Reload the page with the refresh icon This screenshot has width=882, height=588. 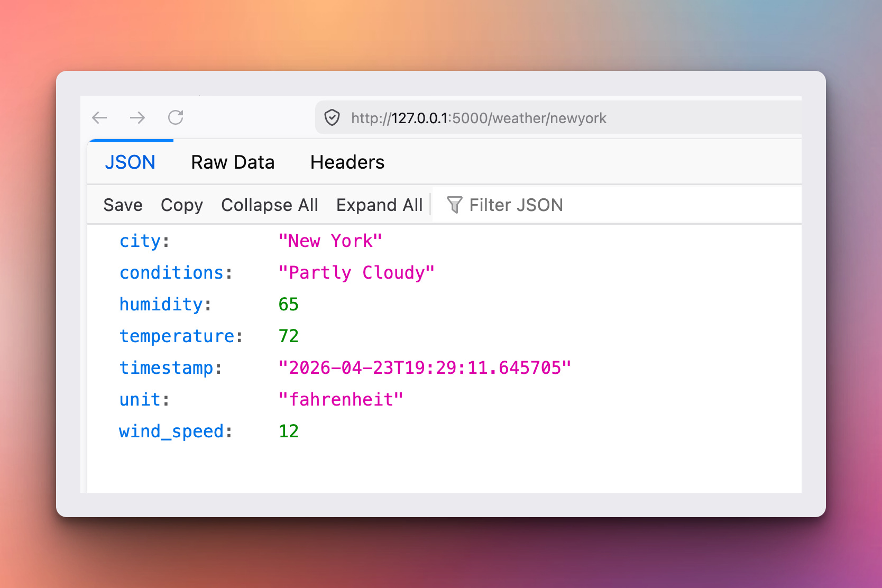[x=176, y=117]
